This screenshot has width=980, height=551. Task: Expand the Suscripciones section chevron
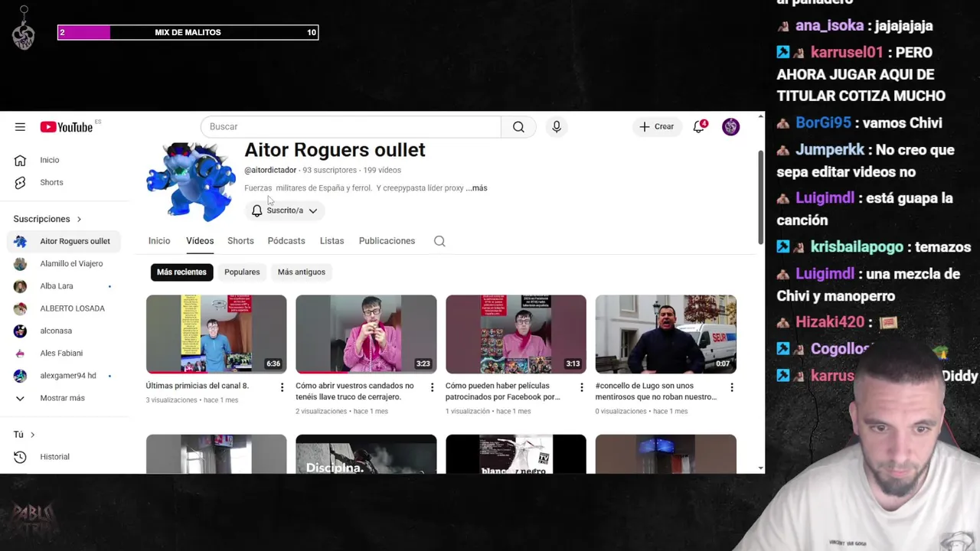(x=79, y=219)
